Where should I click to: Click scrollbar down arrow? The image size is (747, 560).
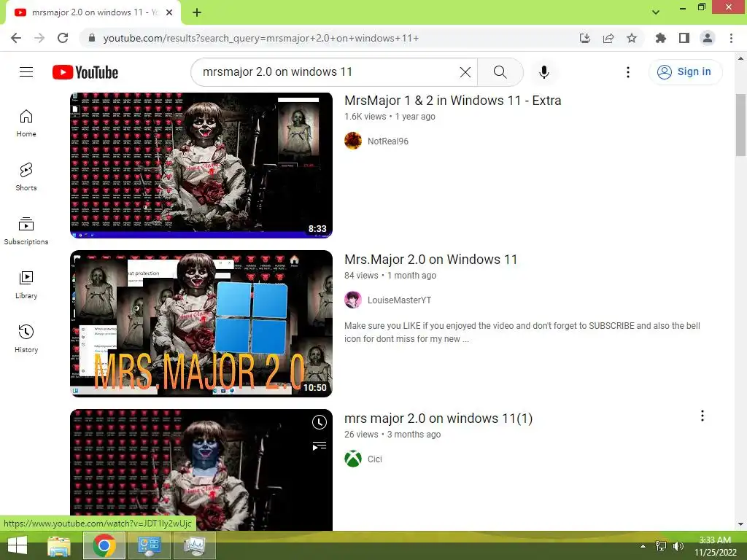(x=740, y=524)
